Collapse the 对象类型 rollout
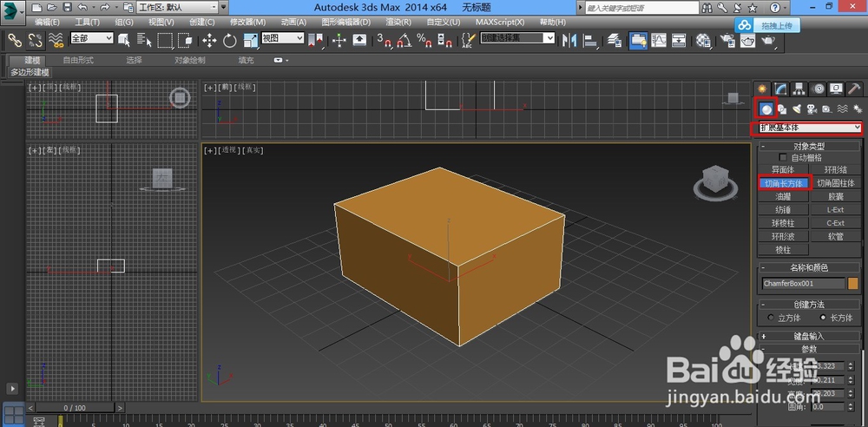868x427 pixels. [809, 147]
